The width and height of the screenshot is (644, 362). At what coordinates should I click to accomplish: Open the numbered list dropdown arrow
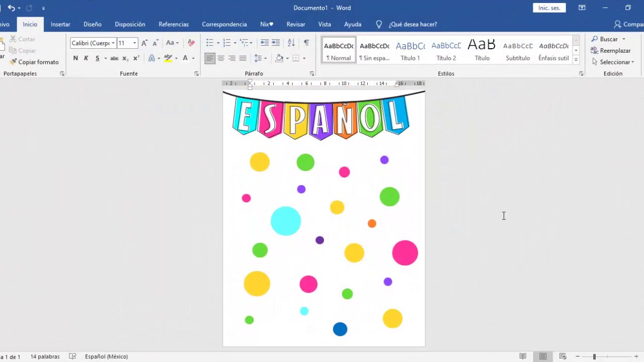[235, 43]
